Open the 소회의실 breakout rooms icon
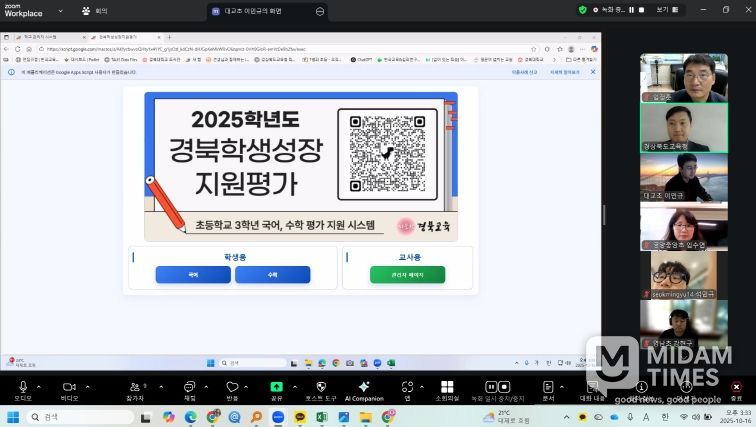The height and width of the screenshot is (427, 756). pos(447,386)
